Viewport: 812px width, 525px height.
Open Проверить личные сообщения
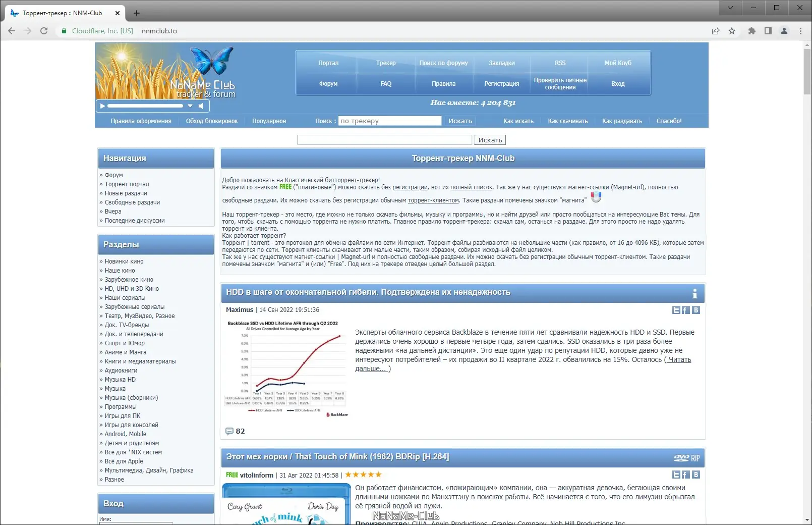[560, 84]
